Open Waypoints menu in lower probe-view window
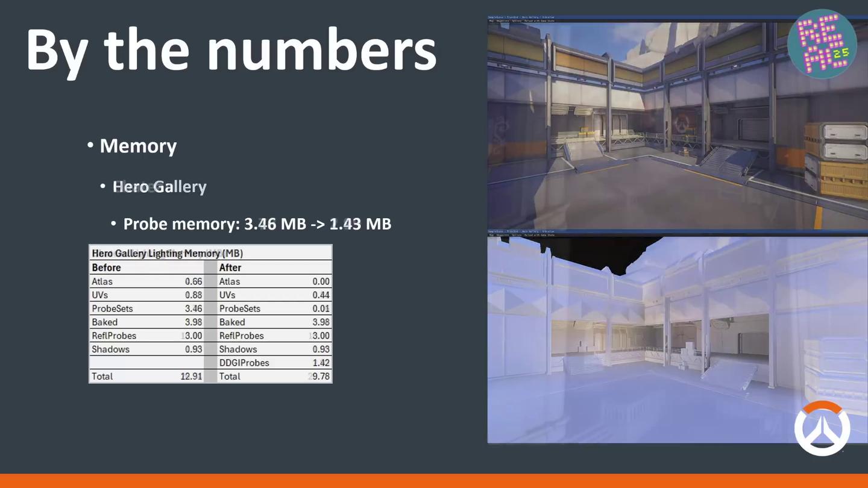This screenshot has width=868, height=488. [503, 235]
